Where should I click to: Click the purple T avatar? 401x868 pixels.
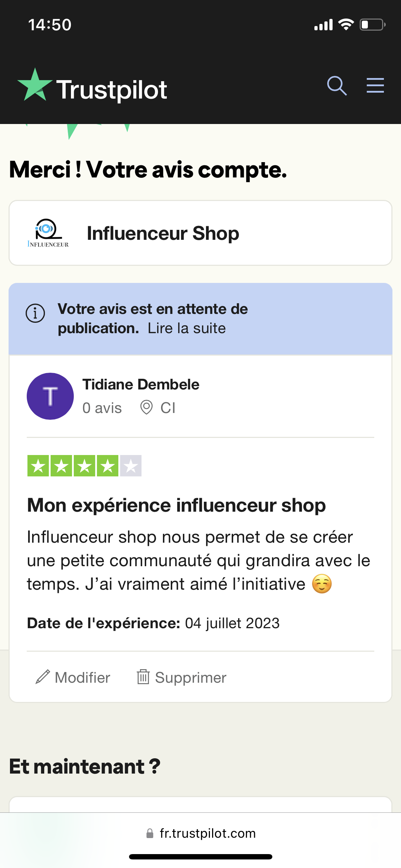click(x=50, y=396)
